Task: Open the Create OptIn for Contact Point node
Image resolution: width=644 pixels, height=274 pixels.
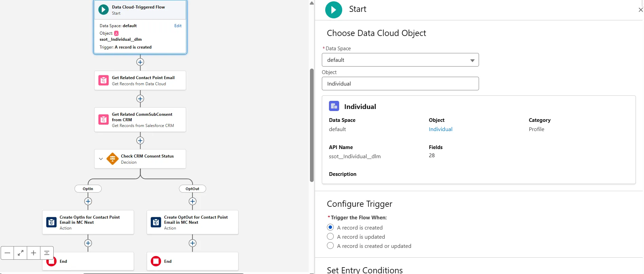Action: tap(88, 222)
